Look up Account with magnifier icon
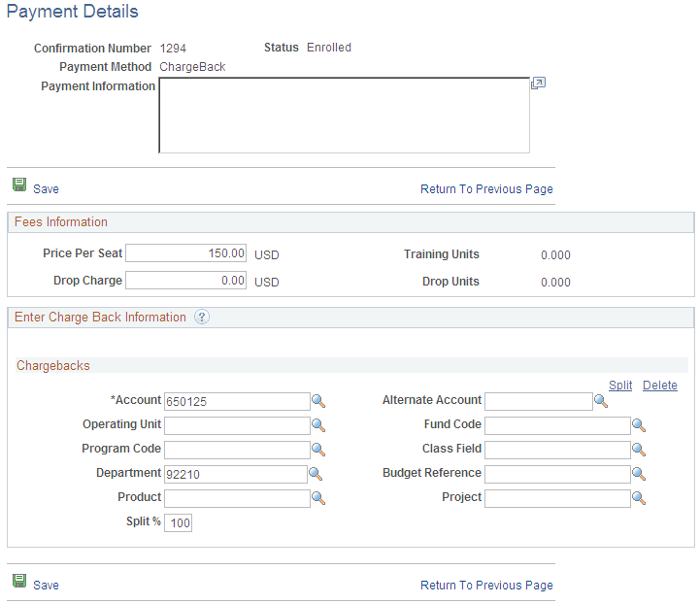This screenshot has width=700, height=604. 318,401
